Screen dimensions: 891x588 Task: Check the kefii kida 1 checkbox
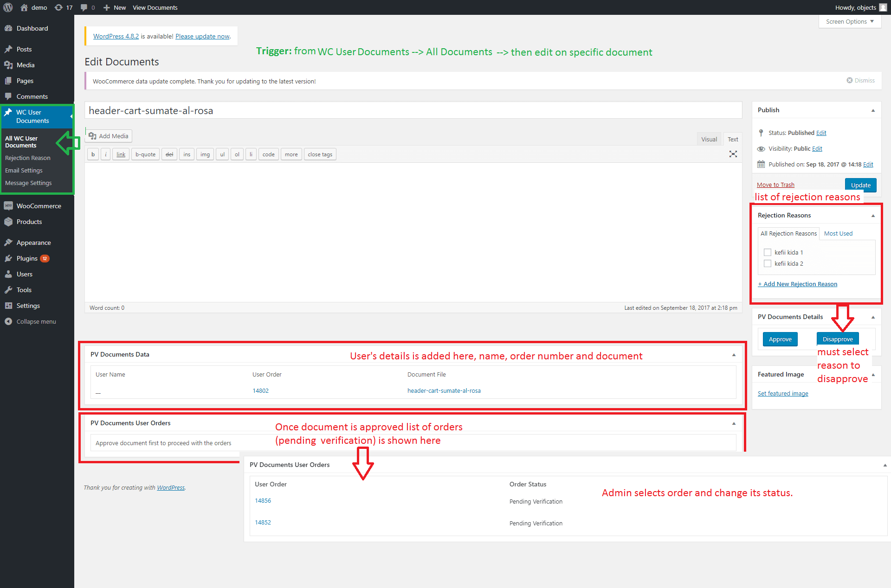pyautogui.click(x=768, y=252)
